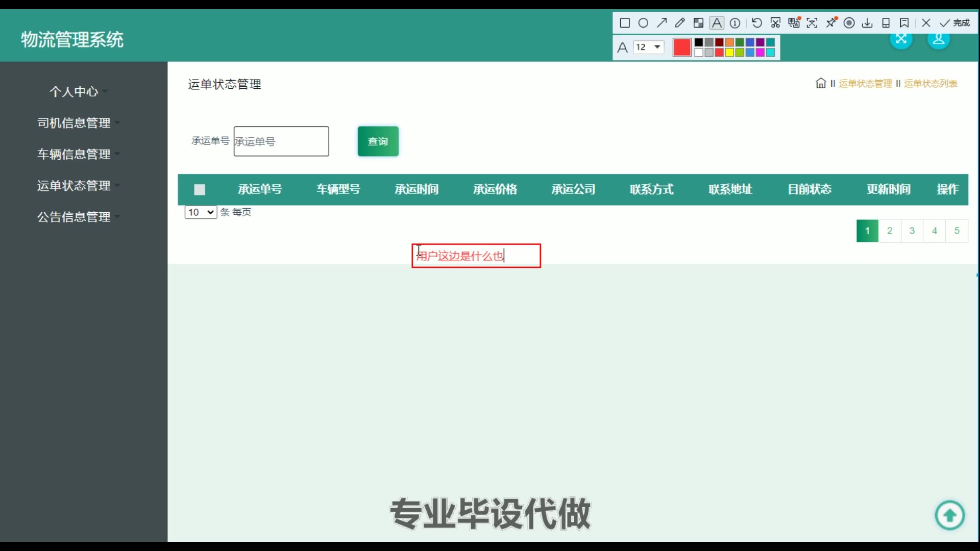Click the 物流管理系统 header title
The image size is (980, 551).
72,39
